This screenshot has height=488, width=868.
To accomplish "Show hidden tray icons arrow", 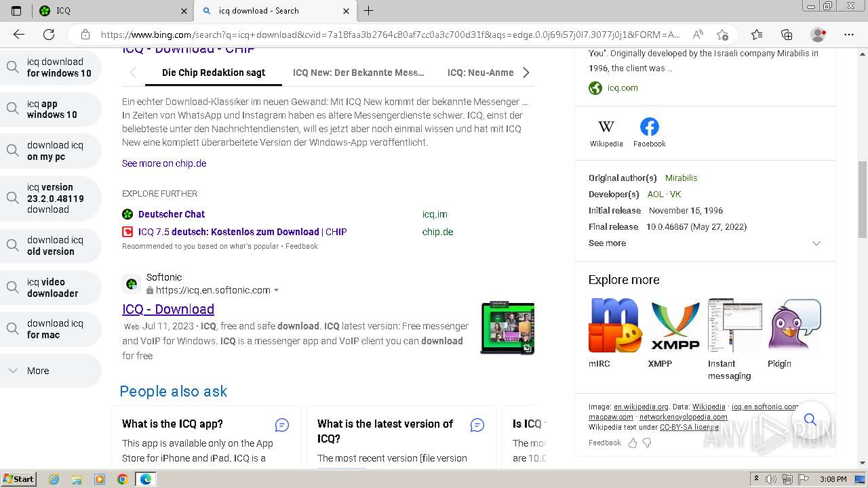I will tap(756, 479).
